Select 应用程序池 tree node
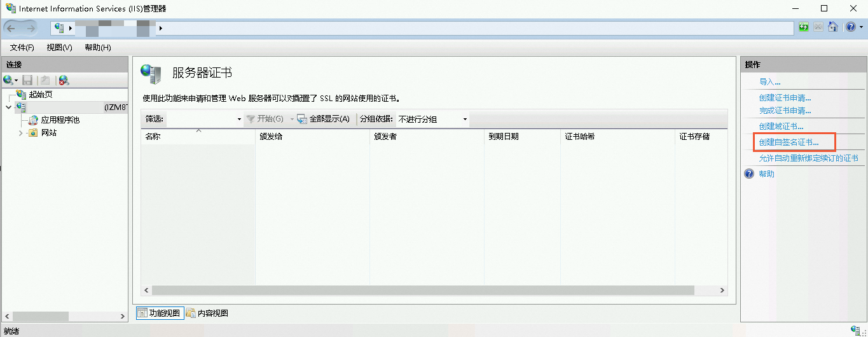 (x=60, y=120)
